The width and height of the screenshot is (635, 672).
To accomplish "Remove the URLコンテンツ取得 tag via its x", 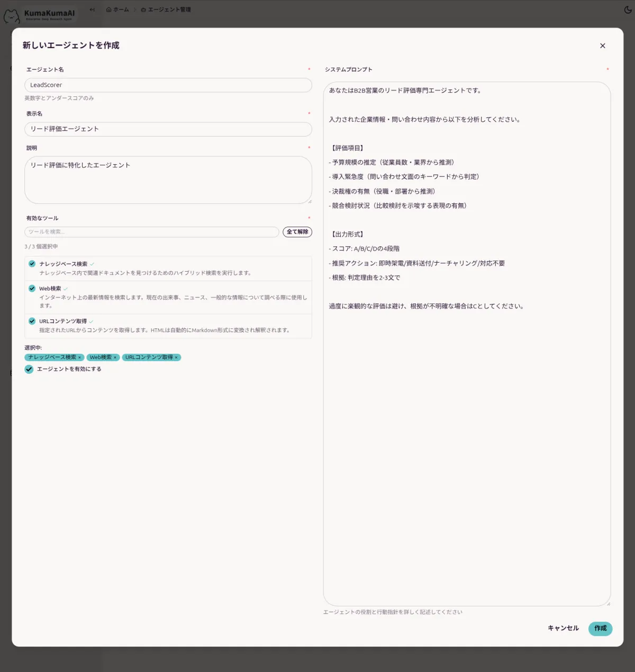I will click(x=176, y=357).
